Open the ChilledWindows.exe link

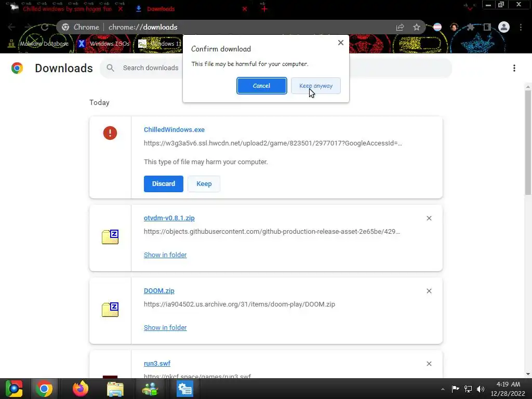[x=174, y=129]
